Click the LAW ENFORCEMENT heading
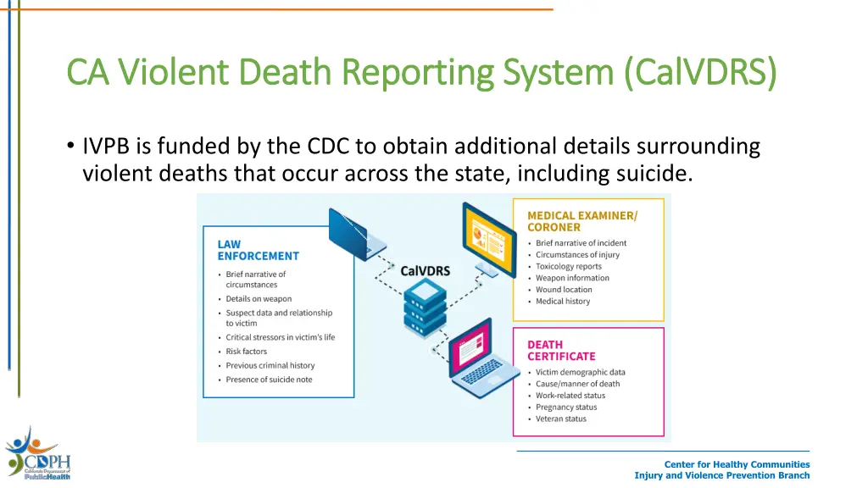 coord(258,250)
